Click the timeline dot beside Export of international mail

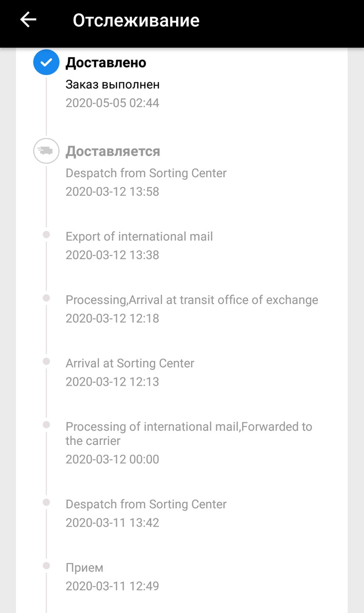46,234
